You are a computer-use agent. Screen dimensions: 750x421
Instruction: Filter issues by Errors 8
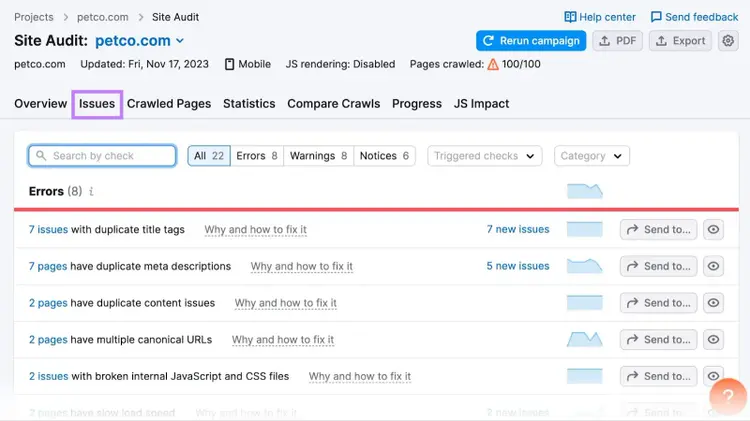257,156
